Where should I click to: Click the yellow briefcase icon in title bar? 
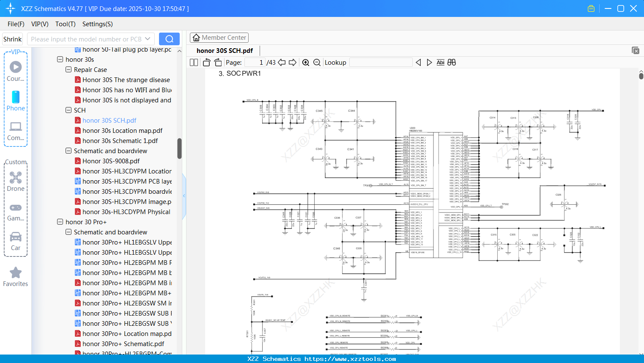pyautogui.click(x=591, y=8)
